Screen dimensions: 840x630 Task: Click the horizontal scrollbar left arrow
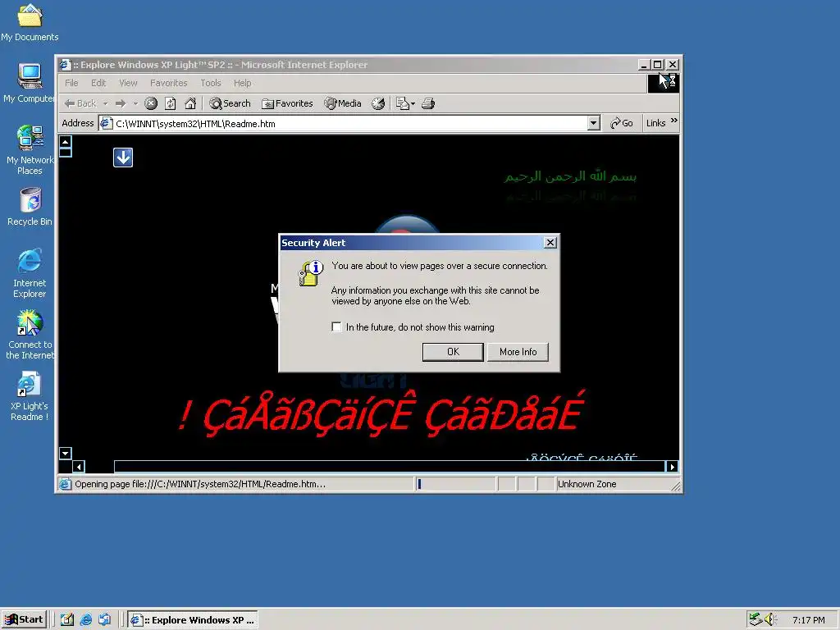(79, 467)
